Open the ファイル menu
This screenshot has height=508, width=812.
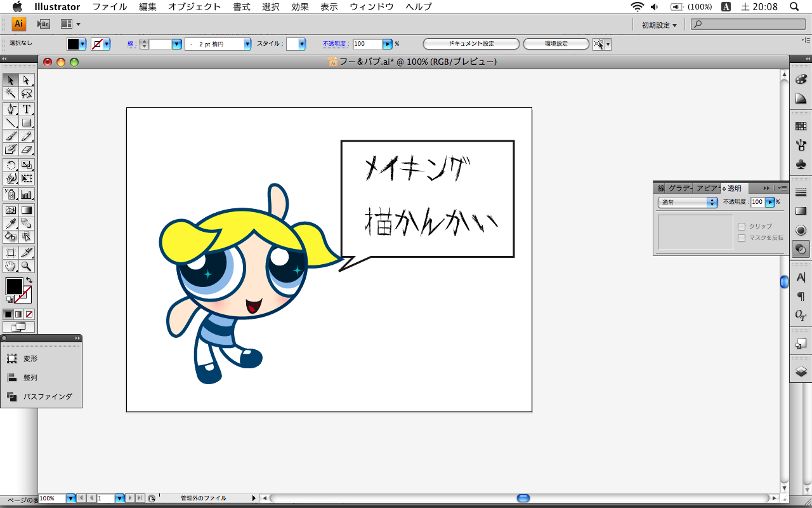110,7
